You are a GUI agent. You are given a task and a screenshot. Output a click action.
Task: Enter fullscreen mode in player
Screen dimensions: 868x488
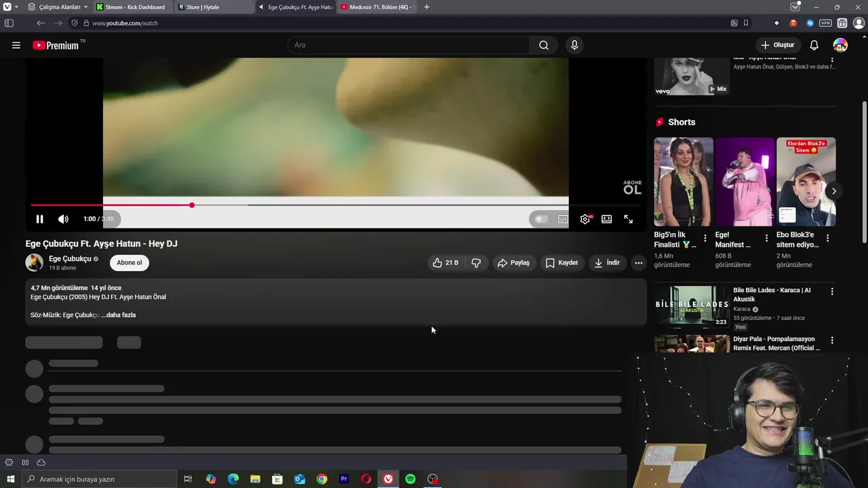pyautogui.click(x=629, y=219)
